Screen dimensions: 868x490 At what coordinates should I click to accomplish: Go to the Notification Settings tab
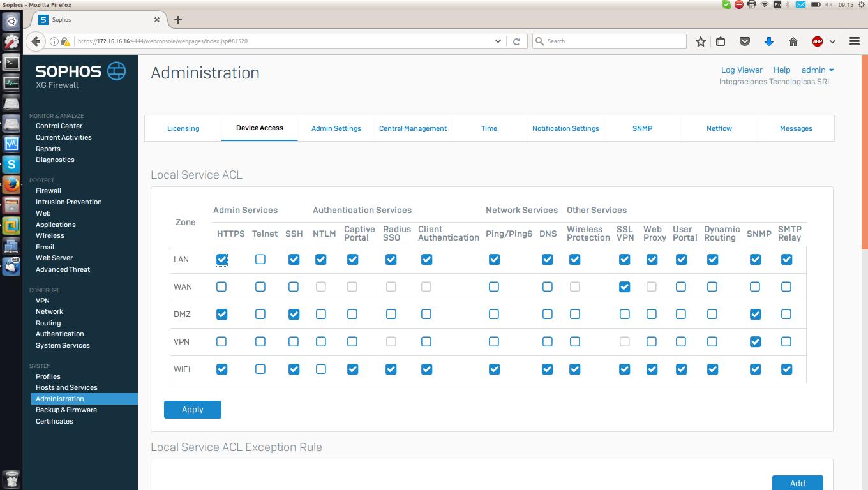click(x=565, y=128)
